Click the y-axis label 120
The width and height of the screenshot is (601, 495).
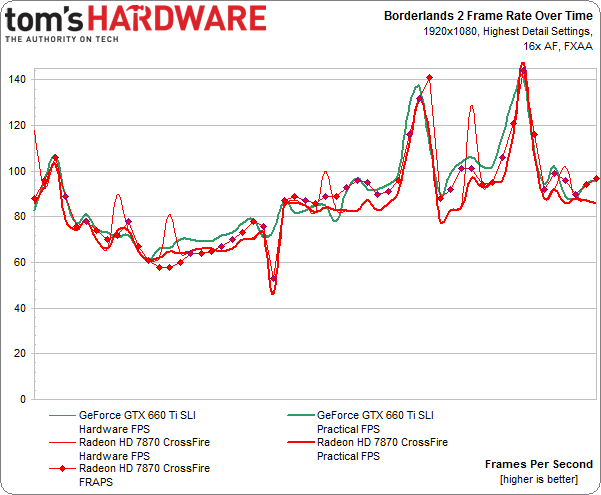[x=17, y=126]
